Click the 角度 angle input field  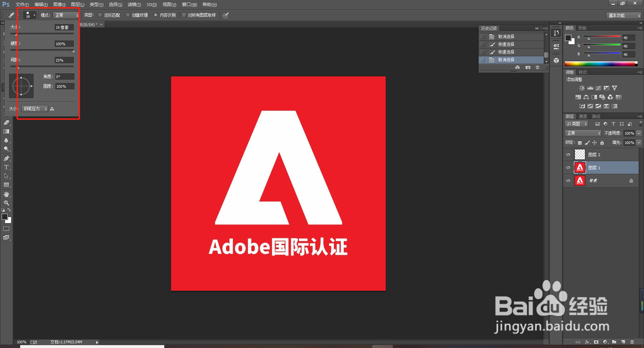point(65,77)
